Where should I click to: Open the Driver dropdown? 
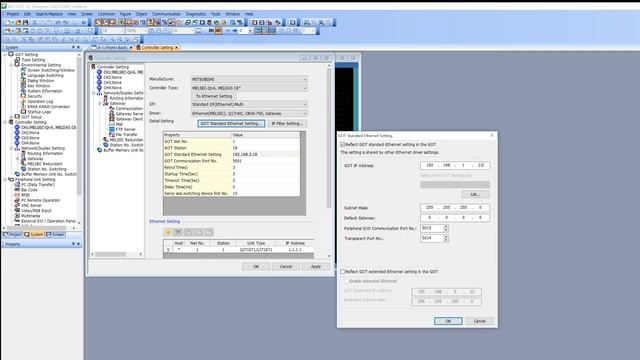[x=249, y=113]
